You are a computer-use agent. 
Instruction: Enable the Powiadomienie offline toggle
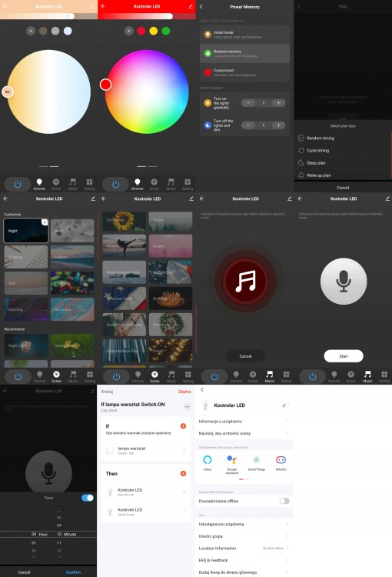coord(284,501)
